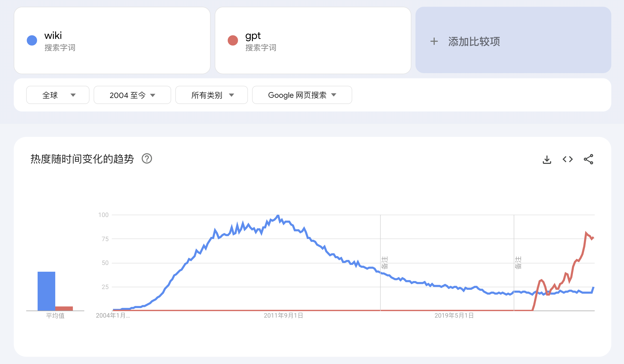The image size is (624, 364).
Task: Click the 50 y-axis value
Action: pos(105,263)
